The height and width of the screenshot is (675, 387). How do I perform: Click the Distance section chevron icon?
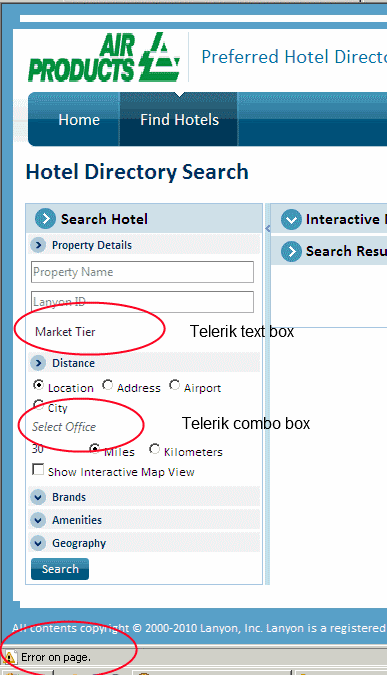point(38,363)
